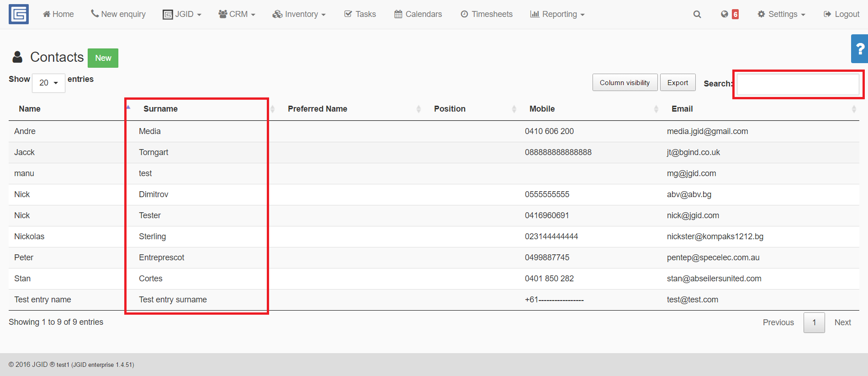The width and height of the screenshot is (868, 376).
Task: Expand the Settings dropdown menu
Action: 781,14
